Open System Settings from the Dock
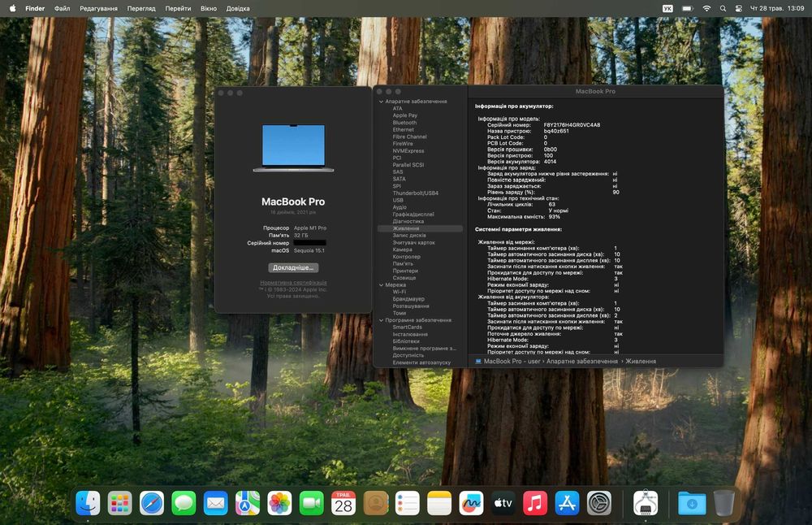812x525 pixels. click(599, 503)
